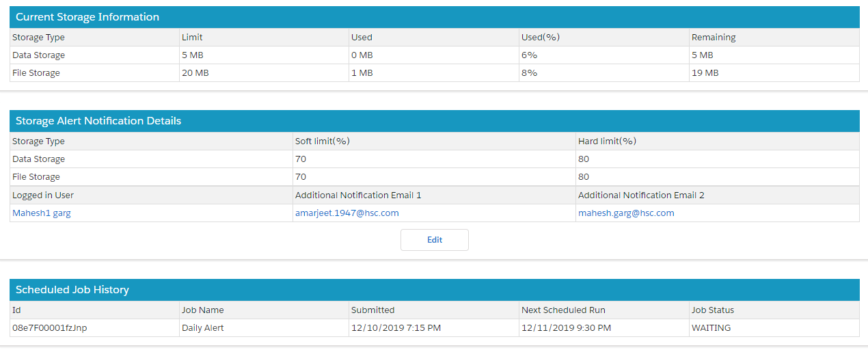Select the Daily Alert job name cell

pos(203,328)
